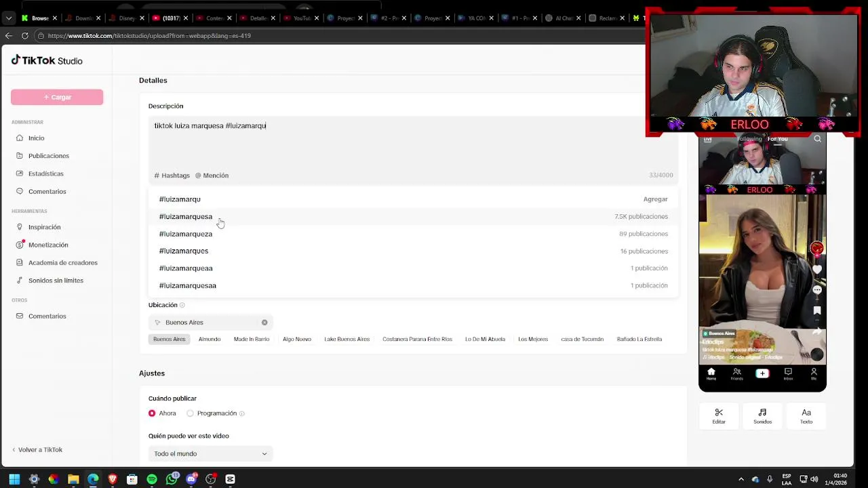Viewport: 868px width, 488px height.
Task: Open the Todo el mundo dropdown
Action: click(210, 453)
